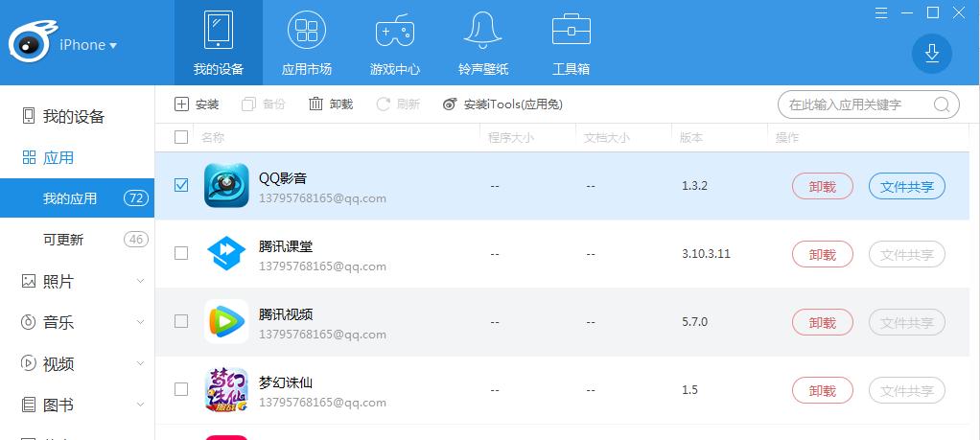This screenshot has width=980, height=440.
Task: Uncheck the QQ影音 checkbox
Action: pos(180,185)
